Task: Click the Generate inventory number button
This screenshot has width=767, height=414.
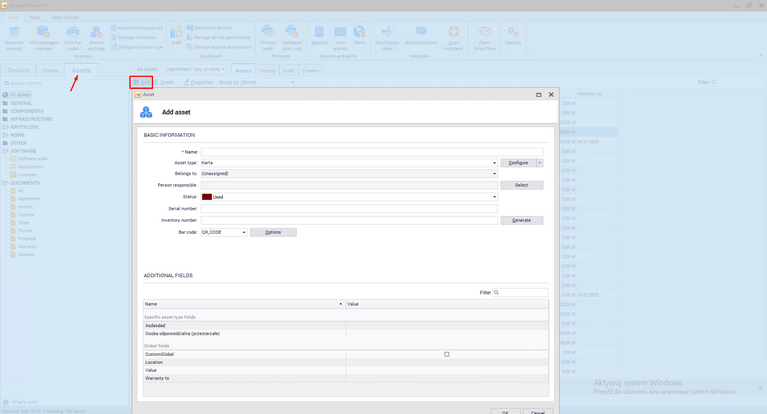Action: coord(521,220)
